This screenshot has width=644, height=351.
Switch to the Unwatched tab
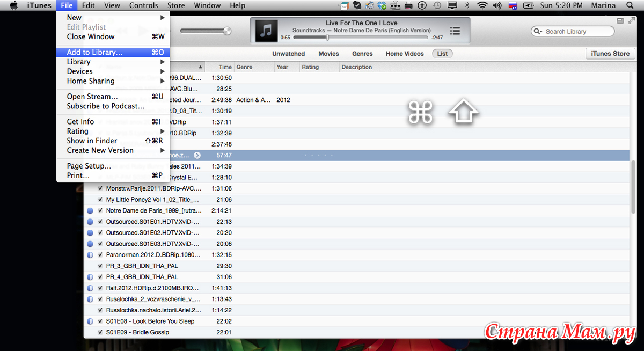click(288, 54)
